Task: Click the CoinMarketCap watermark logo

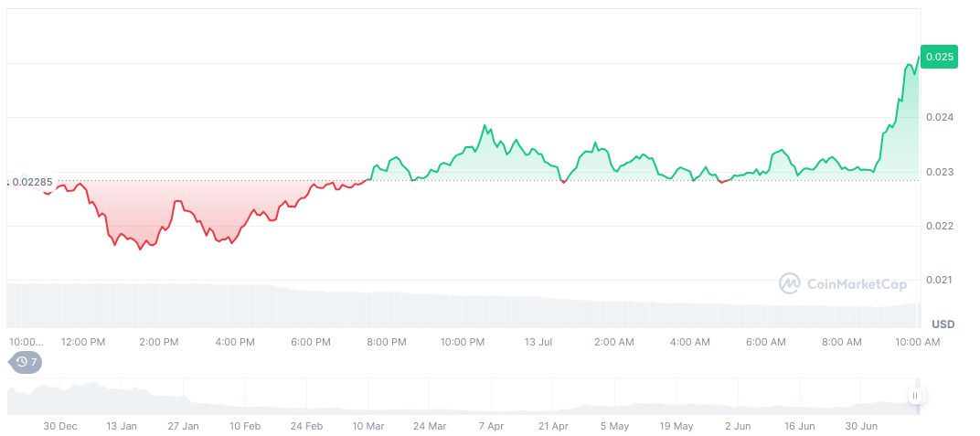Action: (x=844, y=283)
